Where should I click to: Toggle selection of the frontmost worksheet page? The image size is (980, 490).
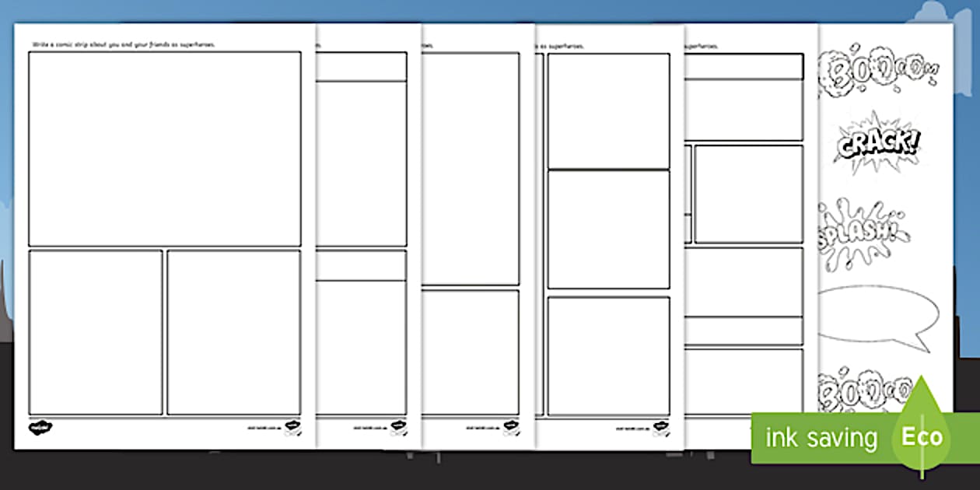(x=163, y=233)
